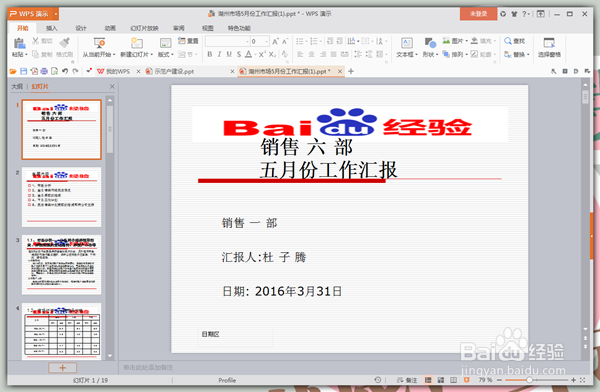Click the Redo arrow
This screenshot has width=600, height=392.
coord(75,71)
